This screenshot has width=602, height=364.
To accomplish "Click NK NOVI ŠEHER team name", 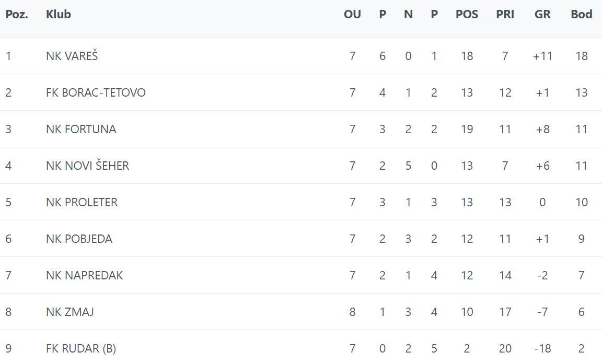I will tap(87, 166).
